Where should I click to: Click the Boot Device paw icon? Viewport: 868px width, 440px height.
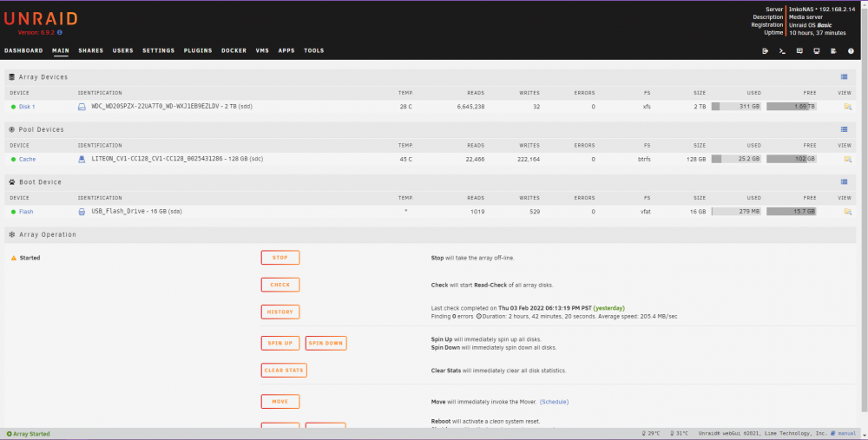tap(11, 182)
